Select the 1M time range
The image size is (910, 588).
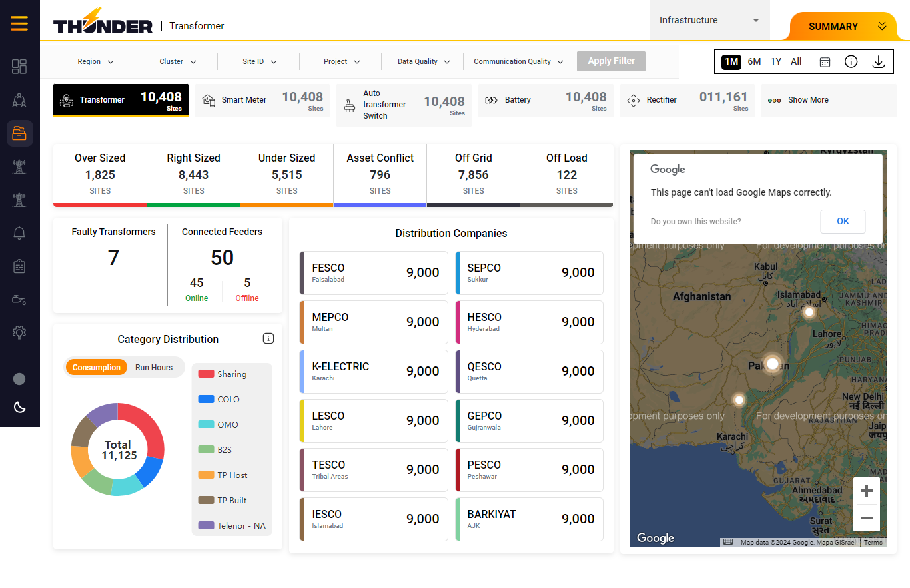tap(731, 62)
